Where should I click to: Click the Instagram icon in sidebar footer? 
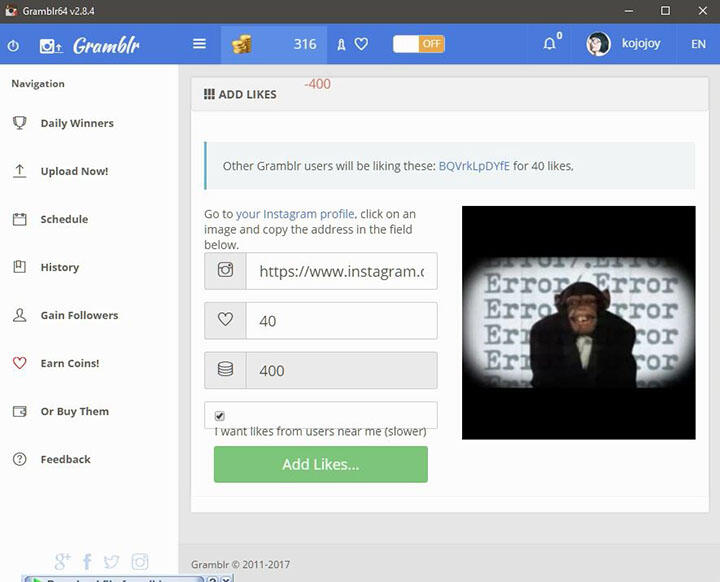(x=140, y=561)
